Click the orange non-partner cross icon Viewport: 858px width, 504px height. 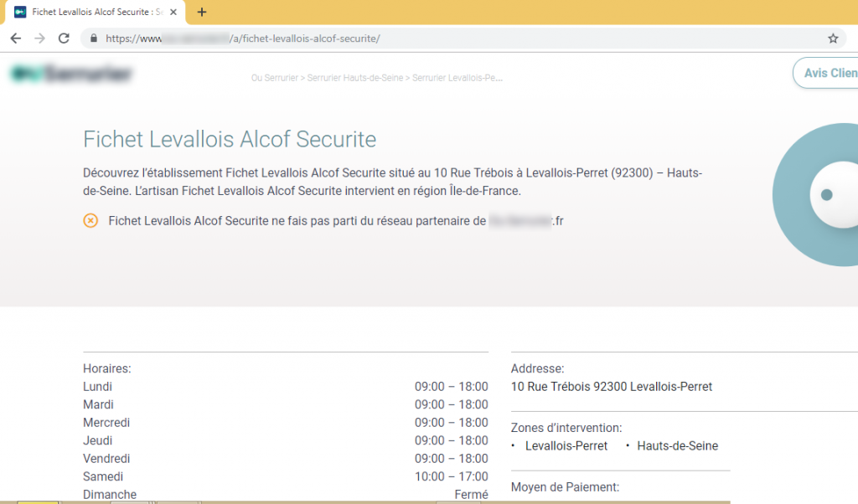90,221
